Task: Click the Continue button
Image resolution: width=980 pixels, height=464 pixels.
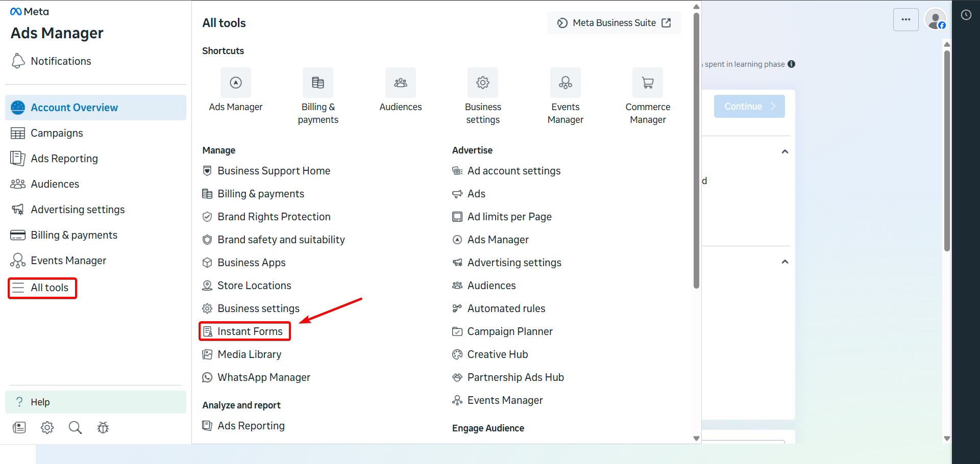Action: click(x=749, y=106)
